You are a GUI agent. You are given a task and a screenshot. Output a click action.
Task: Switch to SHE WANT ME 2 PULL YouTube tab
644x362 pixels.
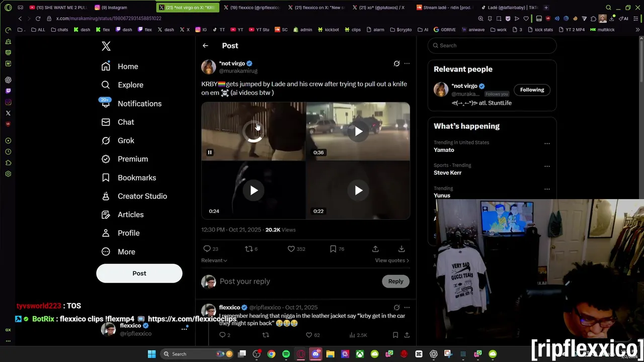click(x=59, y=8)
